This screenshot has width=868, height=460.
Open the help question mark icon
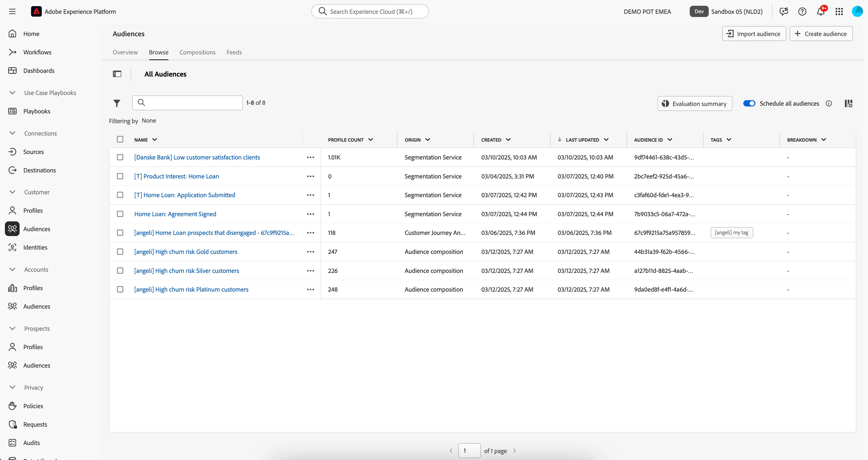point(802,12)
